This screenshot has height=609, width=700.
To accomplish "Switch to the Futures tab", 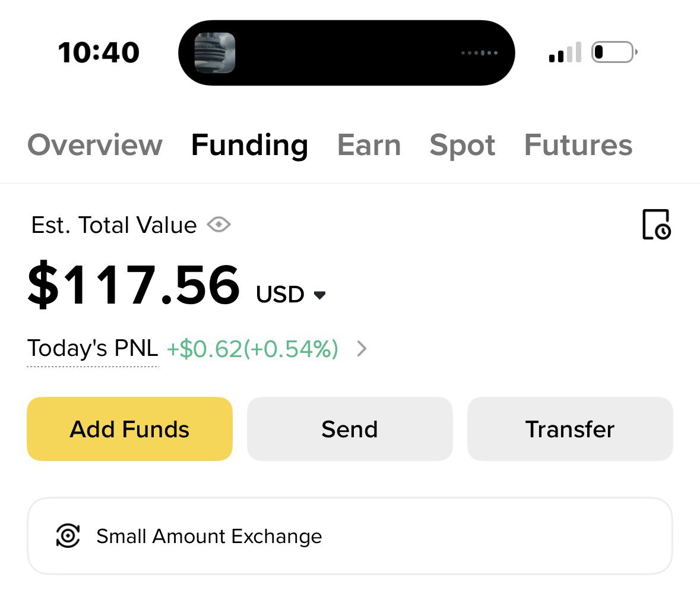I will pyautogui.click(x=578, y=145).
